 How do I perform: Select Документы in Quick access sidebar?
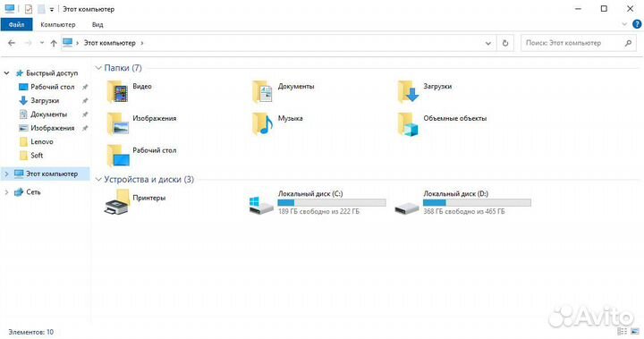click(x=48, y=114)
